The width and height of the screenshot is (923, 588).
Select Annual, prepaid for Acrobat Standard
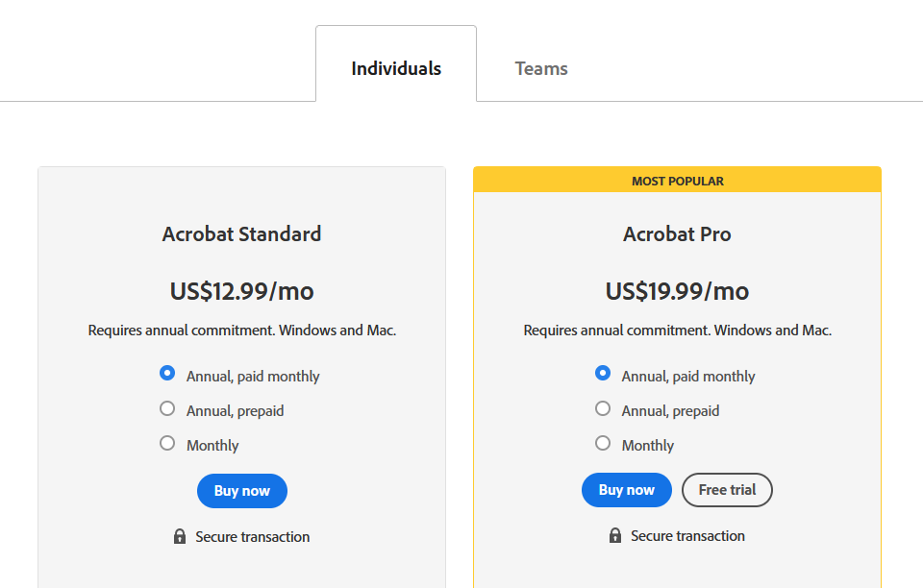click(167, 408)
